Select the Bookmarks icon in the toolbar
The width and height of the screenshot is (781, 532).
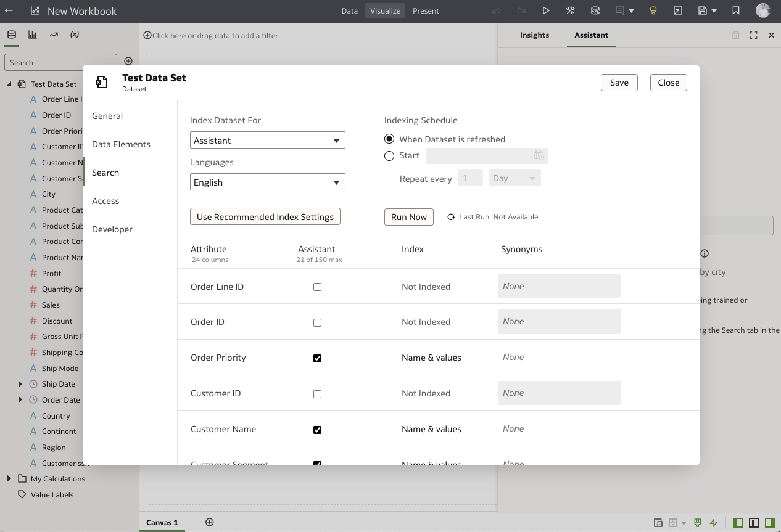pos(734,10)
